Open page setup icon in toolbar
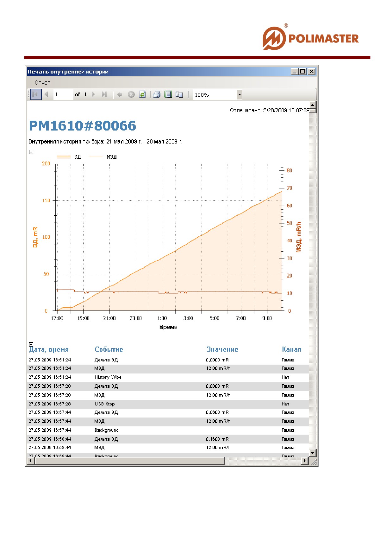 [179, 94]
